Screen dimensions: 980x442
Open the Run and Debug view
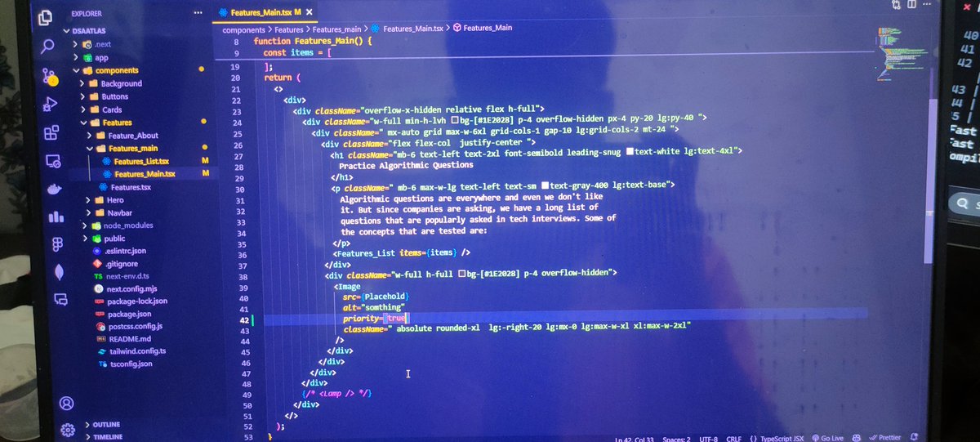(x=49, y=104)
